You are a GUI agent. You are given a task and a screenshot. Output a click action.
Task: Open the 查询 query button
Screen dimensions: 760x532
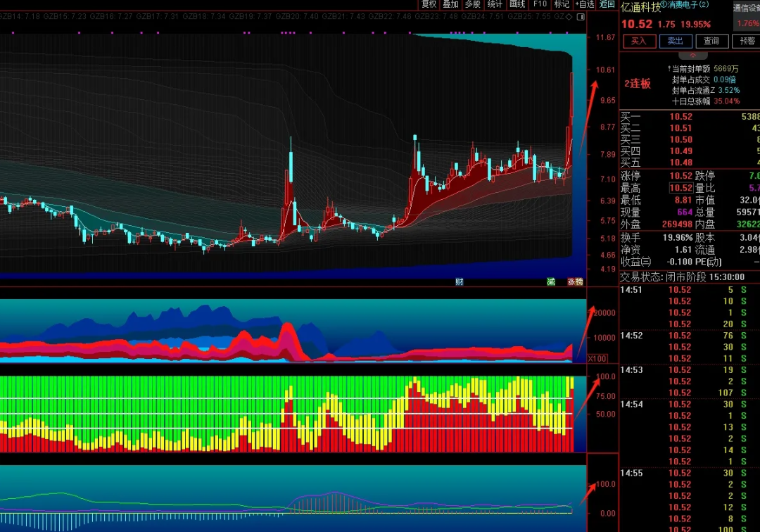[711, 41]
